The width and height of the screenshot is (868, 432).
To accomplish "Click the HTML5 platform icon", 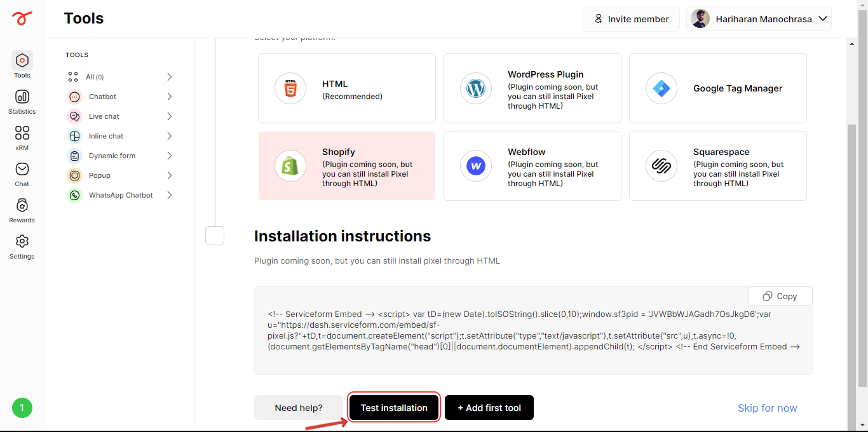I will tap(290, 88).
